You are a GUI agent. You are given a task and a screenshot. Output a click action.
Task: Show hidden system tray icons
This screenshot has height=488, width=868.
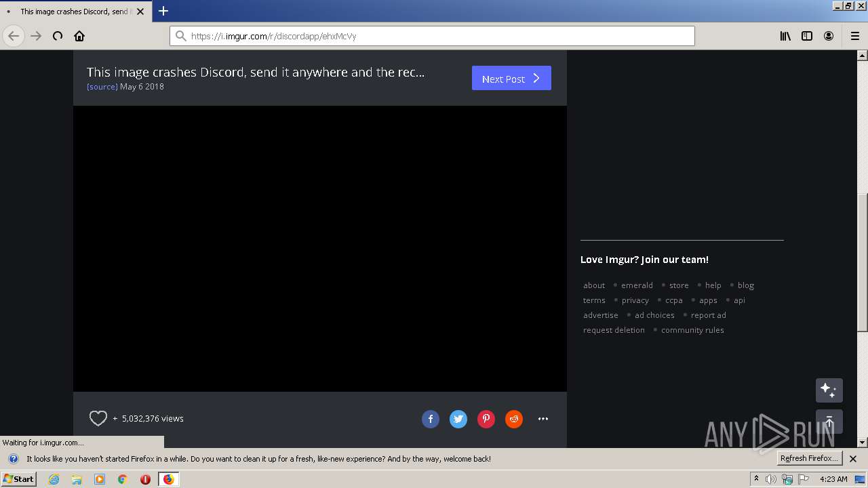tap(756, 479)
